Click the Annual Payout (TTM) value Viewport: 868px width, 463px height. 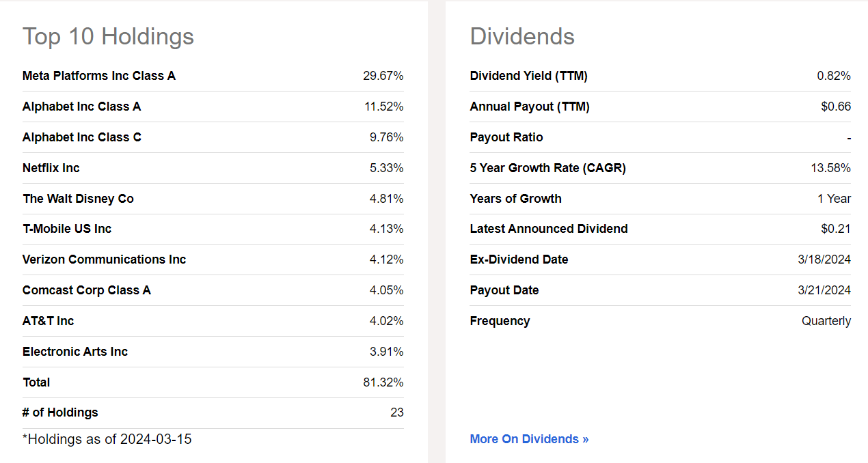click(x=833, y=107)
